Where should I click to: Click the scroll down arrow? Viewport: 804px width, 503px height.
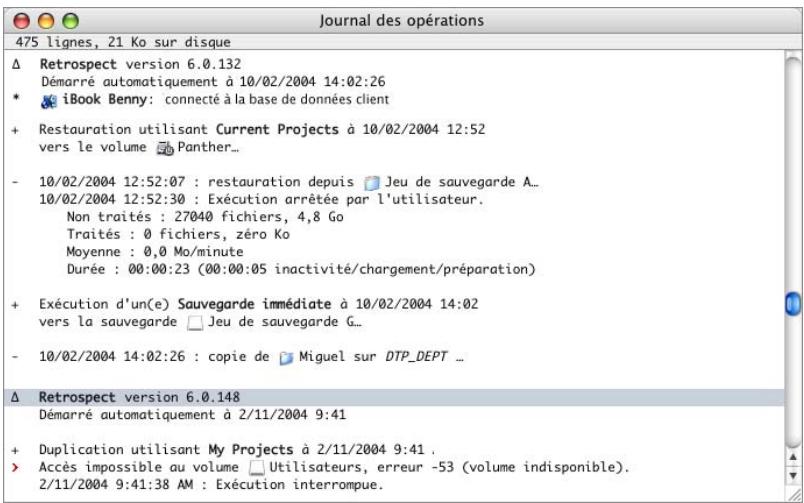pos(793,475)
